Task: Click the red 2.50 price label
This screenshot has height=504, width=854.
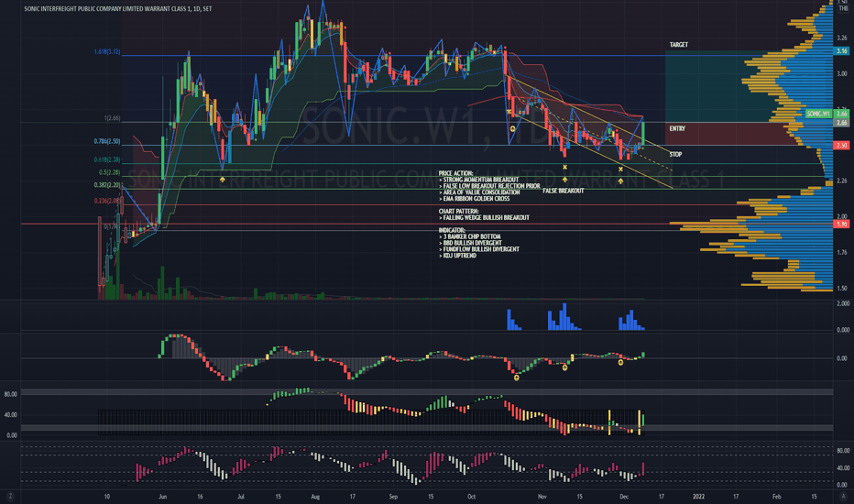Action: pos(842,146)
